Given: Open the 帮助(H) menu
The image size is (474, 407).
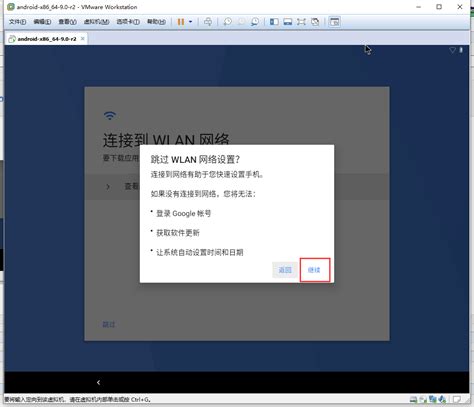Looking at the screenshot, I should point(156,22).
